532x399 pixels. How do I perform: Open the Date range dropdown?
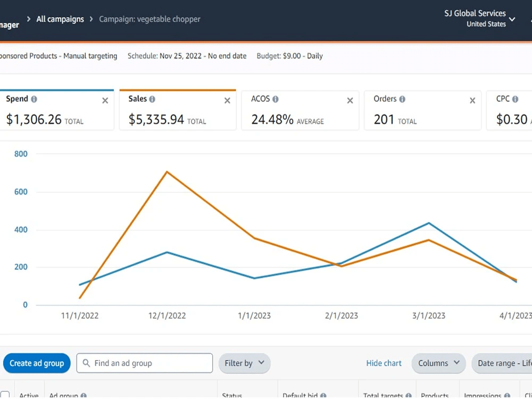(x=502, y=363)
